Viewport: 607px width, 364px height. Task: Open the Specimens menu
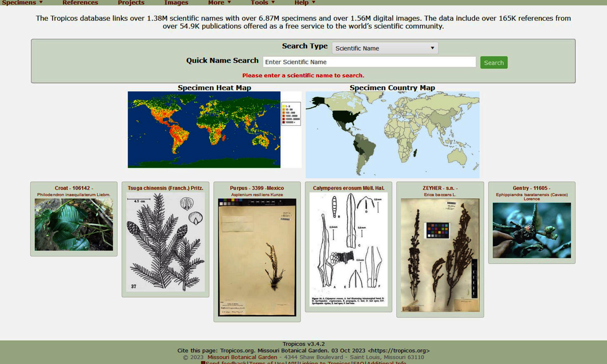pos(22,2)
